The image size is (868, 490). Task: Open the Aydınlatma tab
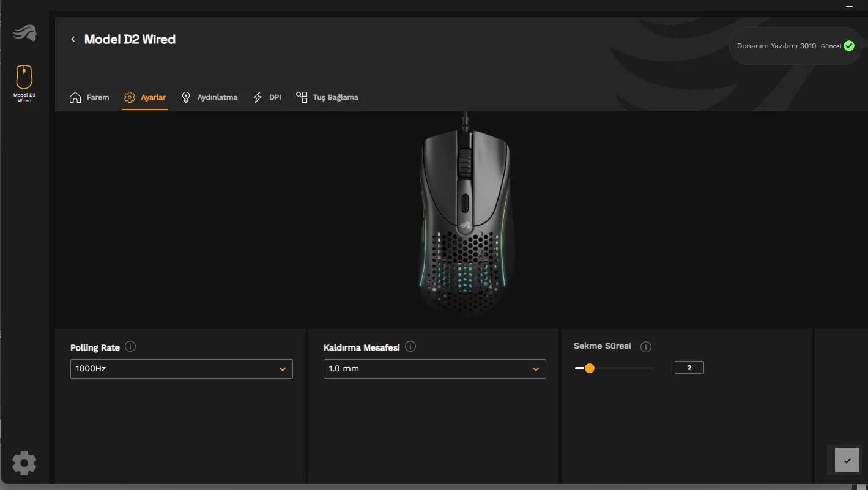pos(209,97)
